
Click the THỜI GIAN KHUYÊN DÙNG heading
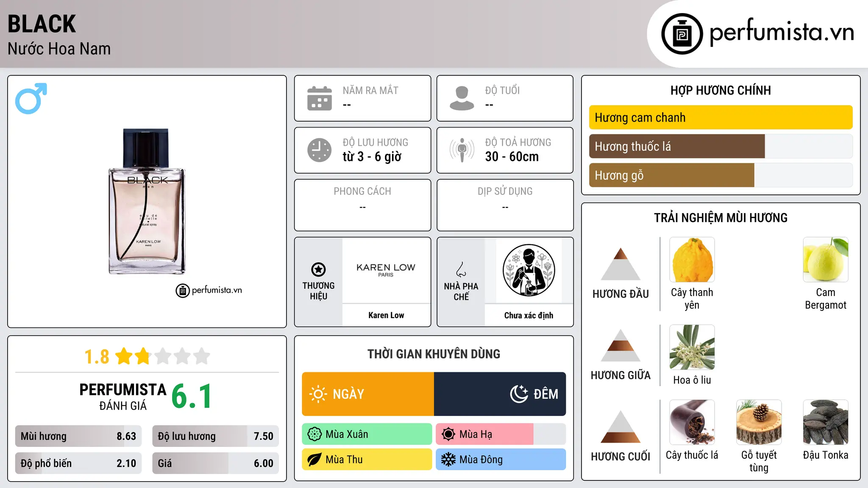pyautogui.click(x=434, y=354)
